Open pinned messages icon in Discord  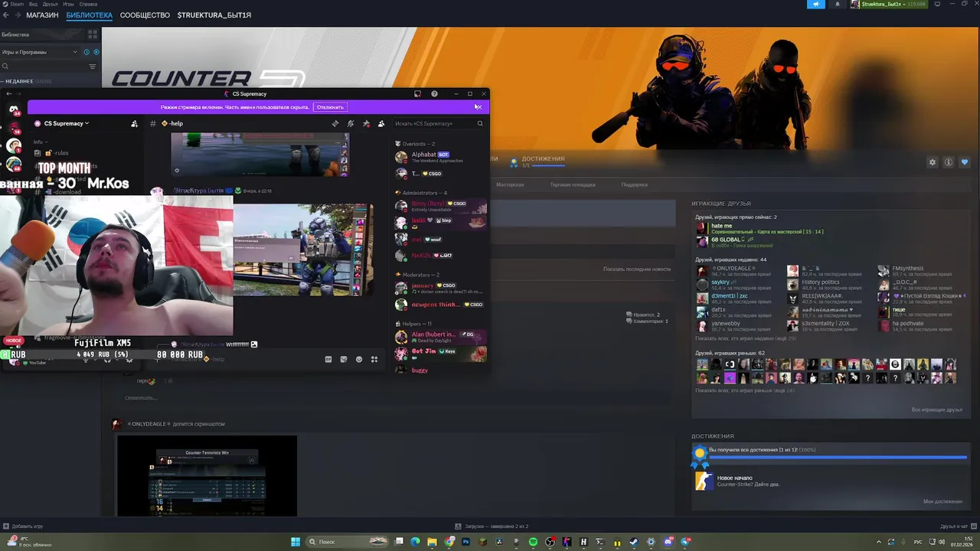tap(366, 123)
